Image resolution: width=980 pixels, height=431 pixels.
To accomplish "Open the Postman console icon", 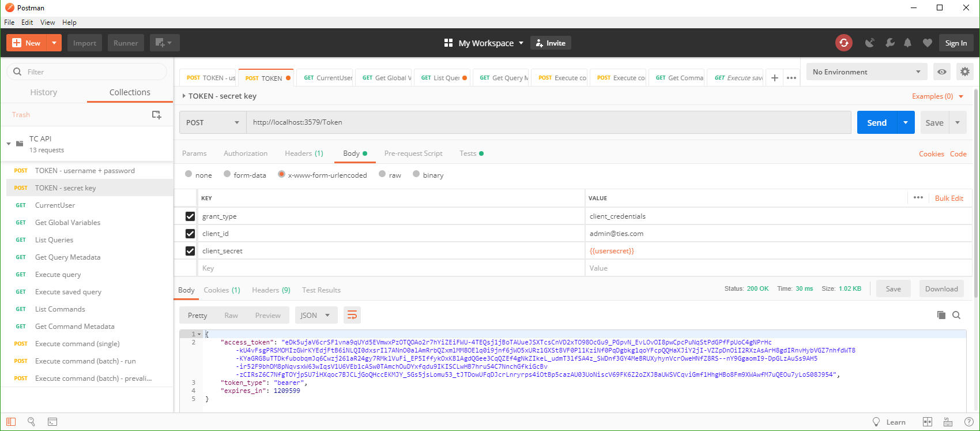I will (52, 422).
